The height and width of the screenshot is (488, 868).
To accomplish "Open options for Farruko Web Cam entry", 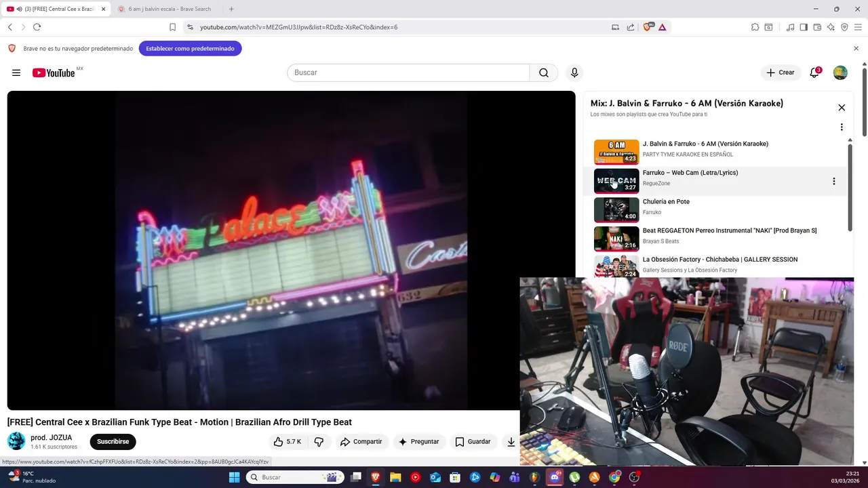I will tap(833, 181).
